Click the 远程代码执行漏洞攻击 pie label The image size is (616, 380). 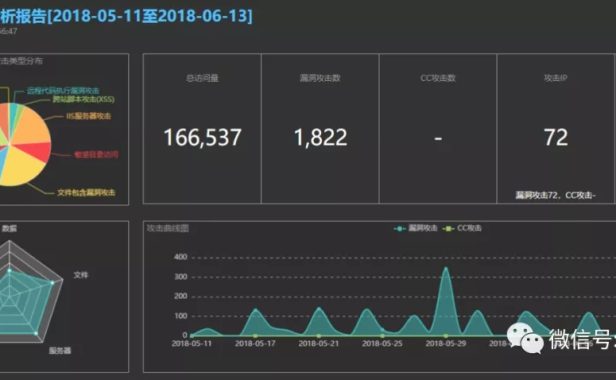(x=63, y=91)
